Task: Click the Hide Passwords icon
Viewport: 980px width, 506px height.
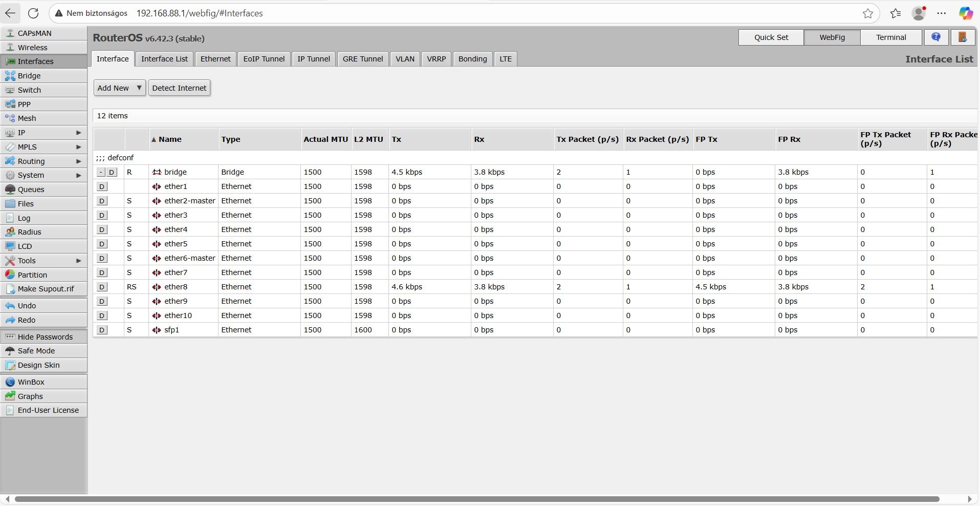Action: tap(10, 337)
